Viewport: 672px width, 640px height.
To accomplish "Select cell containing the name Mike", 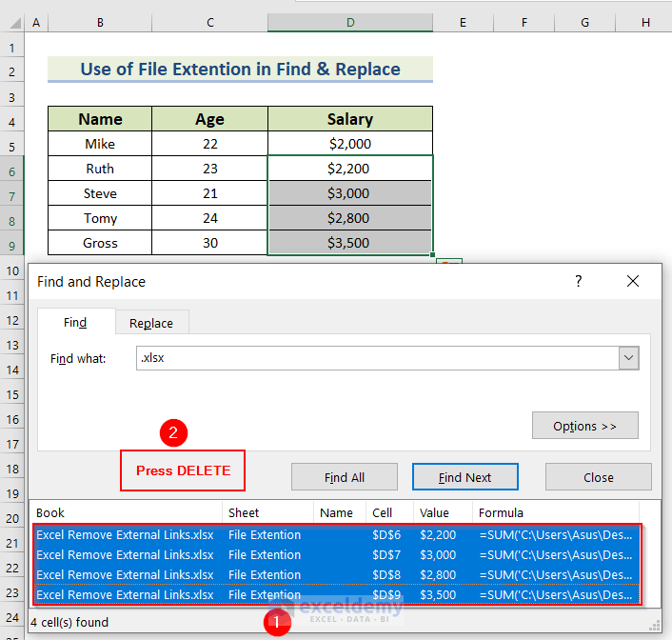I will pos(100,144).
